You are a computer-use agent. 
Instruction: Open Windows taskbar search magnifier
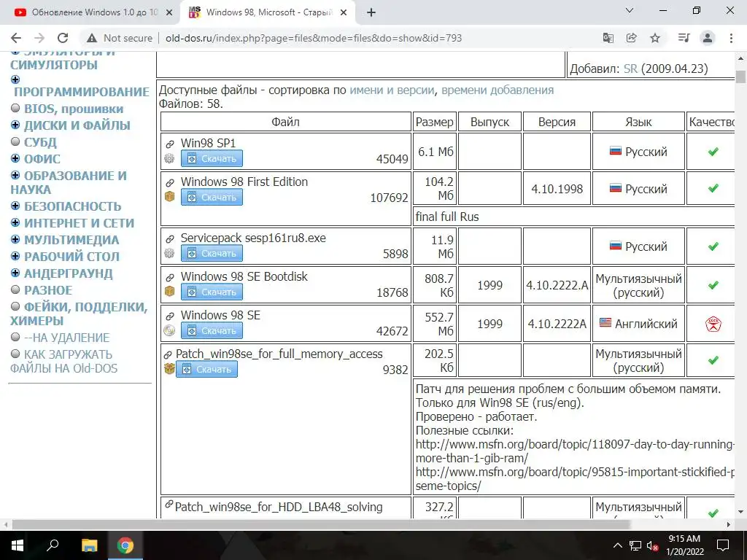point(53,544)
